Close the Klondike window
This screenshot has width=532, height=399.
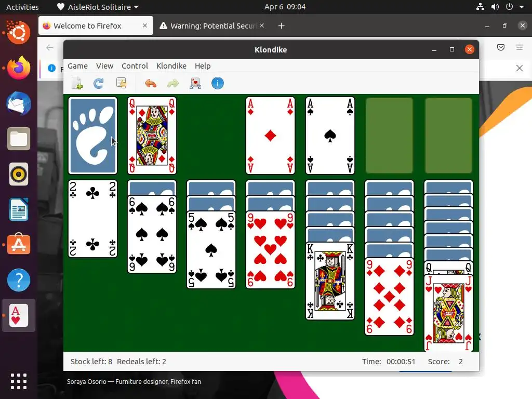coord(470,49)
